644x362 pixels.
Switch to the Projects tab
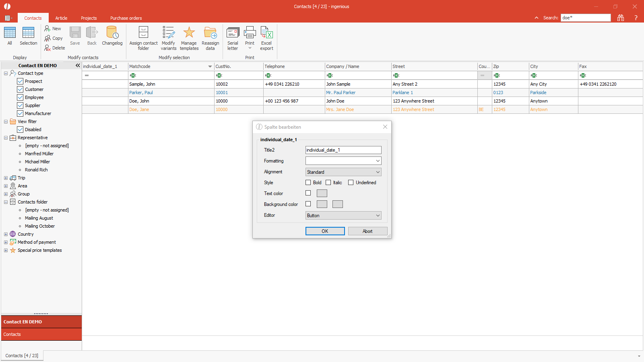coord(89,18)
